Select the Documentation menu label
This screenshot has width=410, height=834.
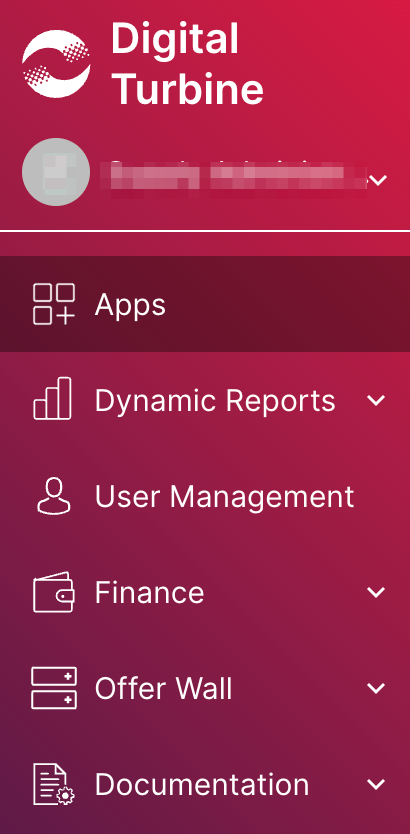click(x=202, y=784)
